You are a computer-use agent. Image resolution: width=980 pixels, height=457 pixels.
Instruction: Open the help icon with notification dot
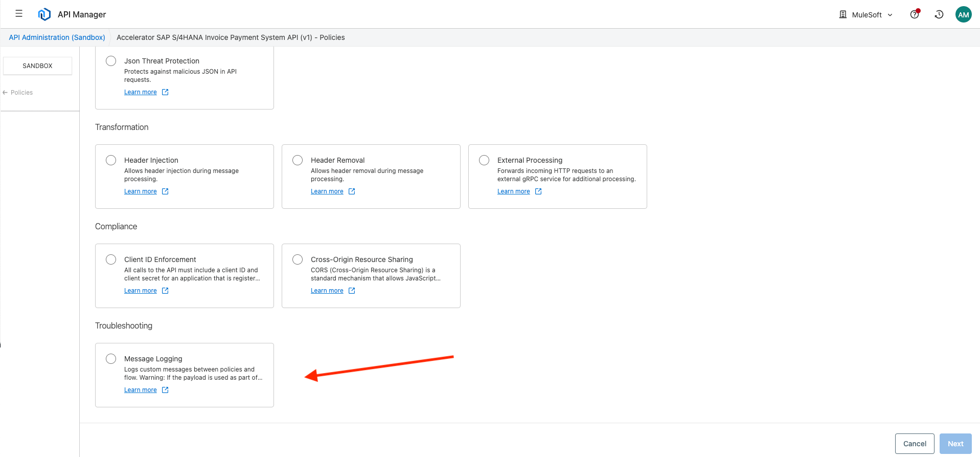(915, 14)
